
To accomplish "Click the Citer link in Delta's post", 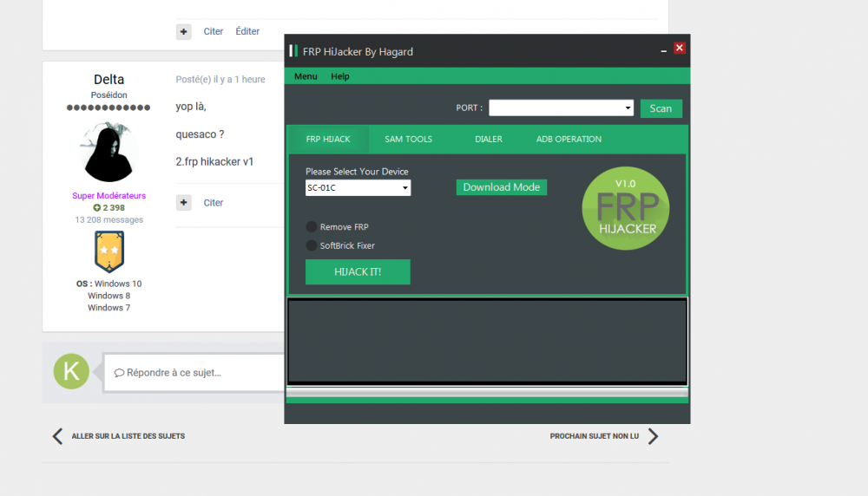I will [x=214, y=203].
